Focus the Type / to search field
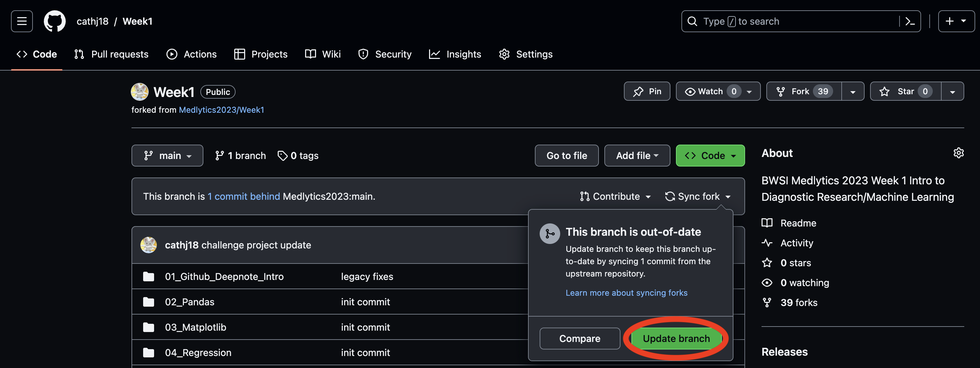980x368 pixels. (801, 21)
